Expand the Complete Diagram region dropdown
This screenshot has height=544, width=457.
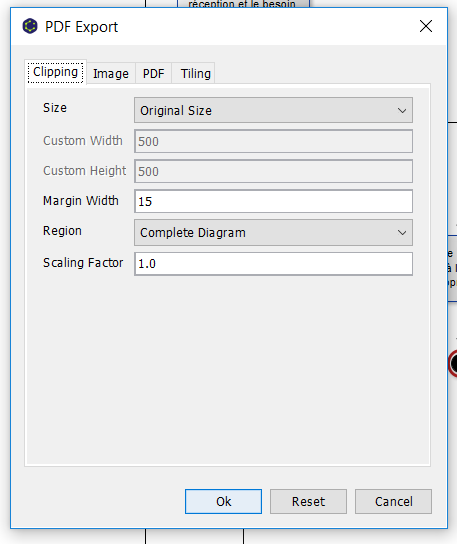[273, 232]
